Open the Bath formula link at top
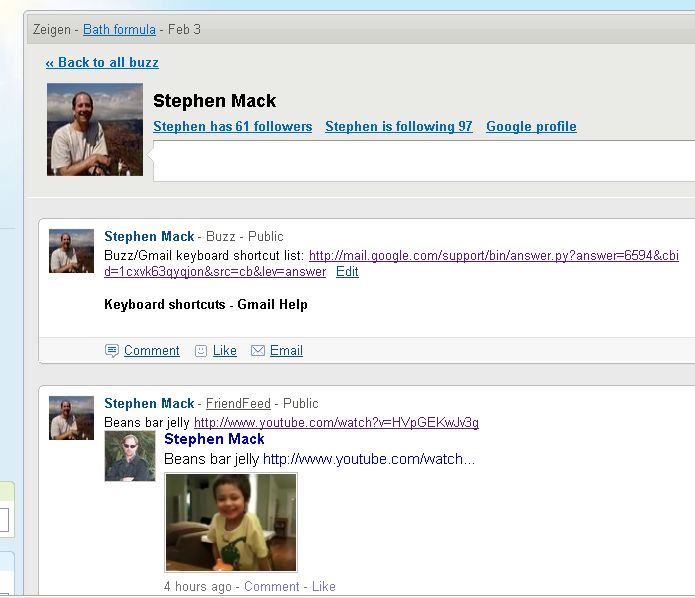 (x=119, y=30)
